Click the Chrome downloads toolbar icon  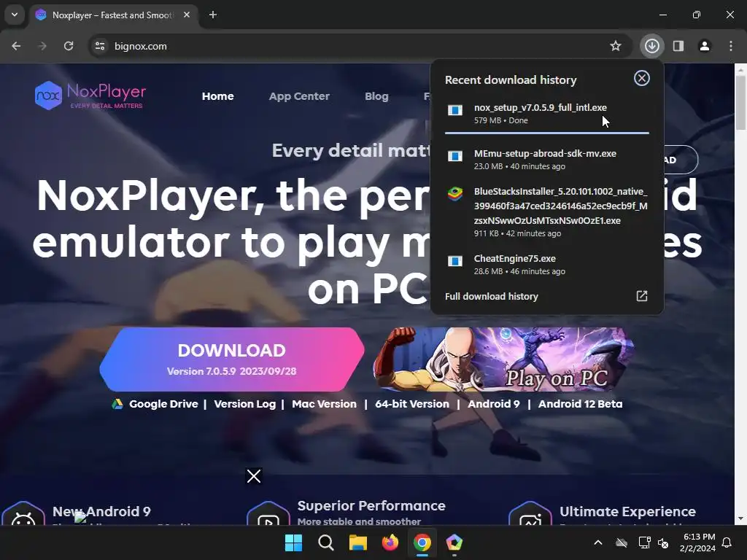[651, 46]
